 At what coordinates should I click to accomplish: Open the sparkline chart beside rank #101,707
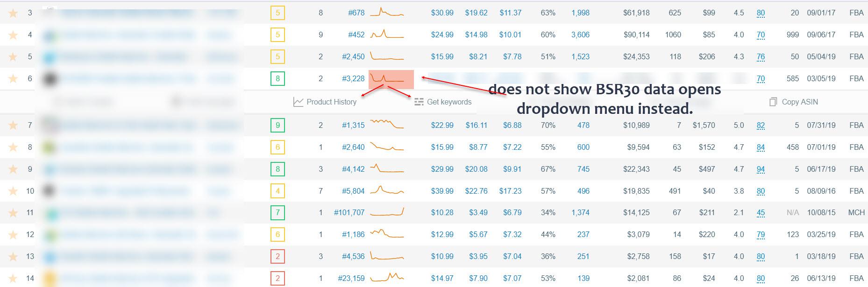387,212
